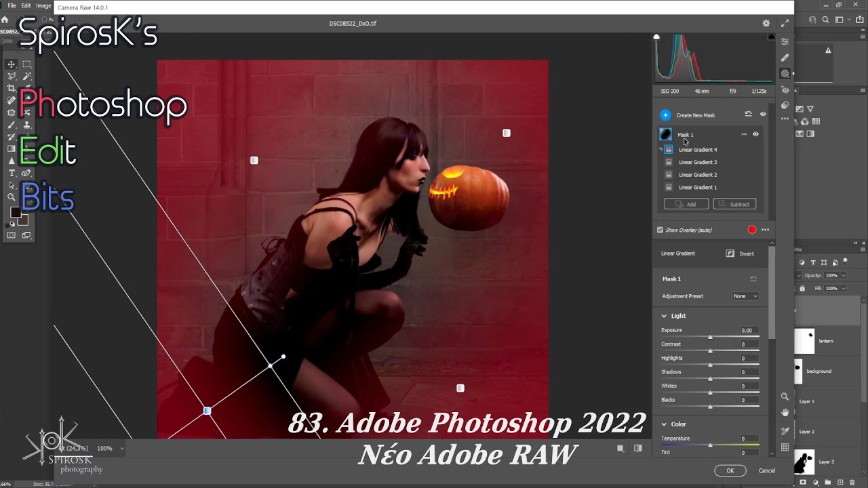Select Photoshop Zoom tool in left toolbar
The width and height of the screenshot is (868, 488).
click(12, 197)
